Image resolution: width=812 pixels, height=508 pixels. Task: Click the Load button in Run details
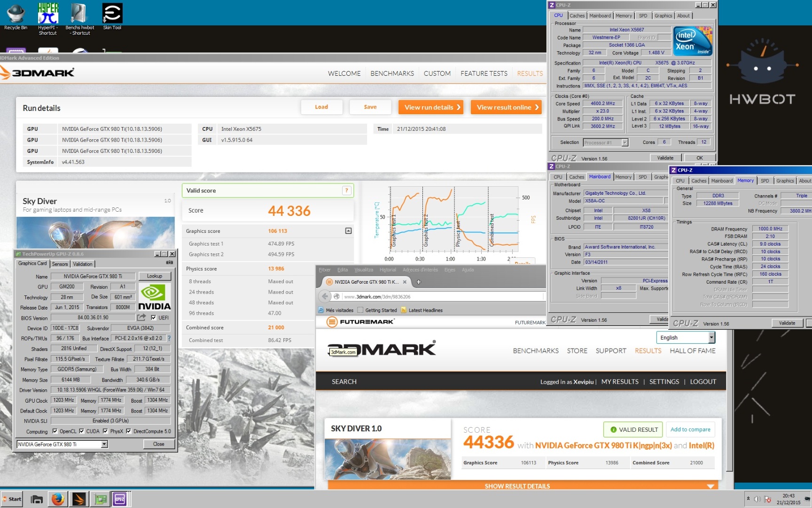click(321, 107)
